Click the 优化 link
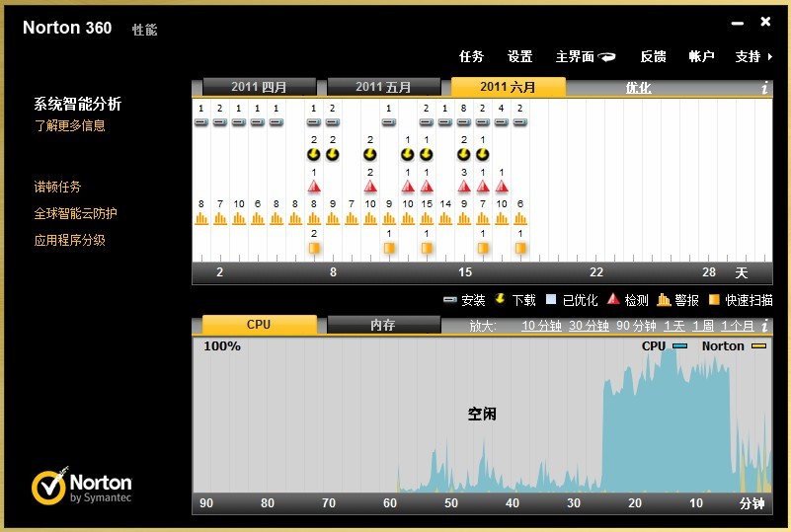The image size is (791, 532). click(638, 88)
